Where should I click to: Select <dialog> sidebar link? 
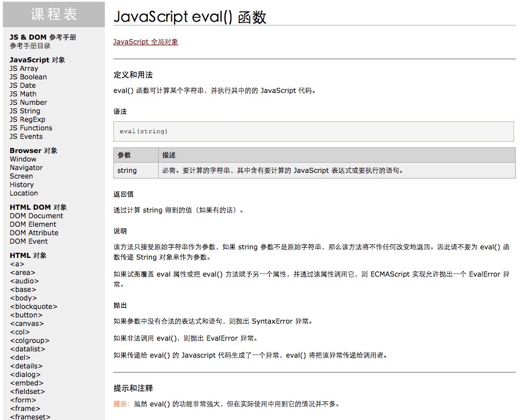[x=26, y=375]
